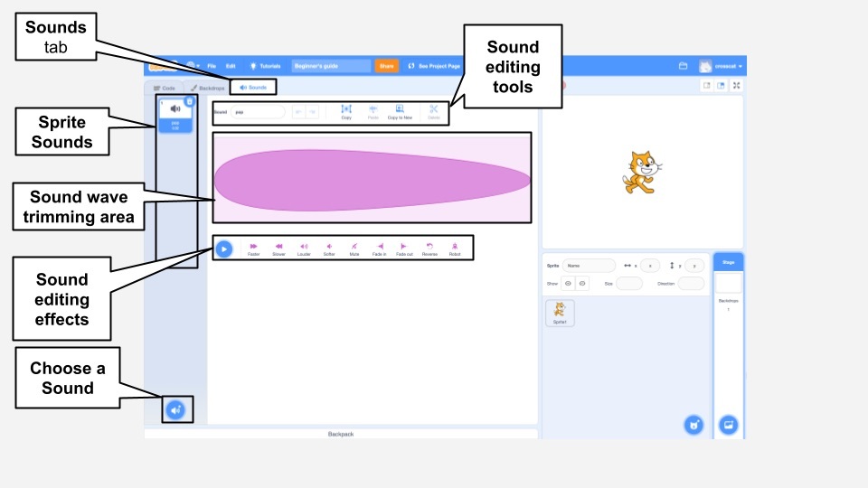Image resolution: width=868 pixels, height=488 pixels.
Task: Open the Choose a Sprite button
Action: click(693, 425)
